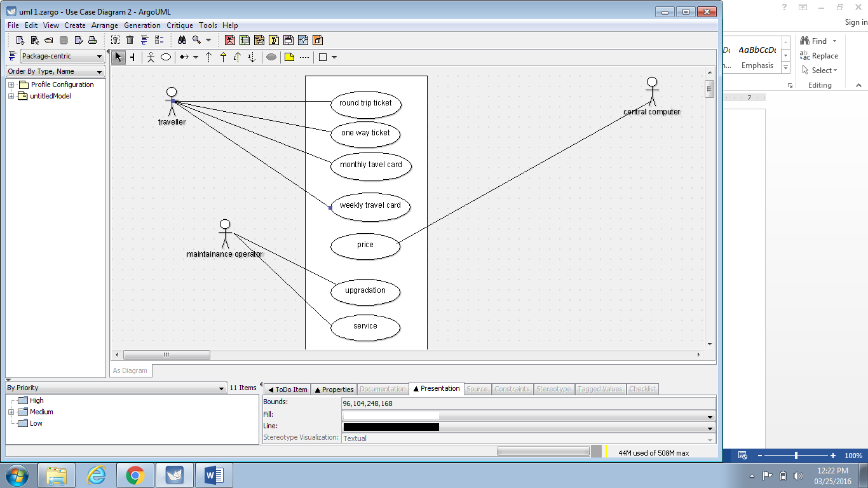Screen dimensions: 868x488
Task: Create a new Use Case Diagram via toolbar
Action: (230, 40)
